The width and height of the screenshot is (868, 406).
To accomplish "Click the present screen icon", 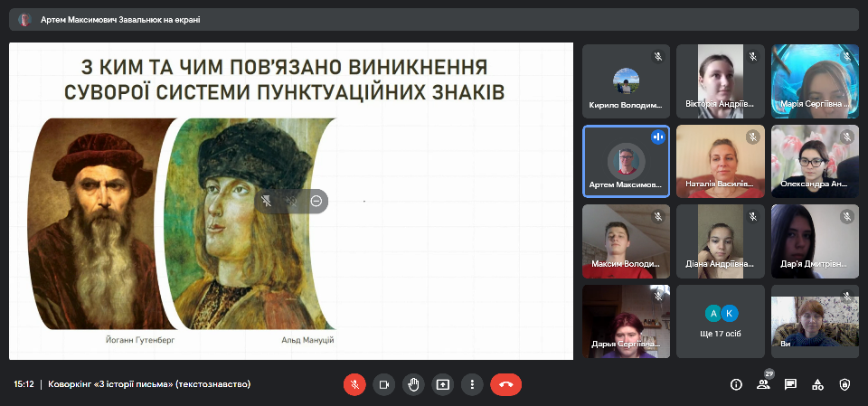I will coord(442,384).
